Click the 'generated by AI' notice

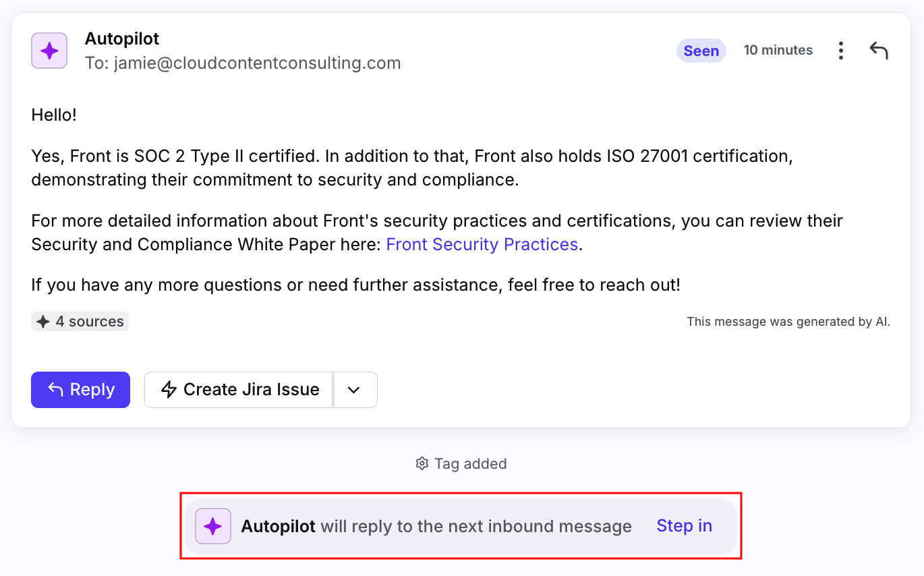coord(788,322)
